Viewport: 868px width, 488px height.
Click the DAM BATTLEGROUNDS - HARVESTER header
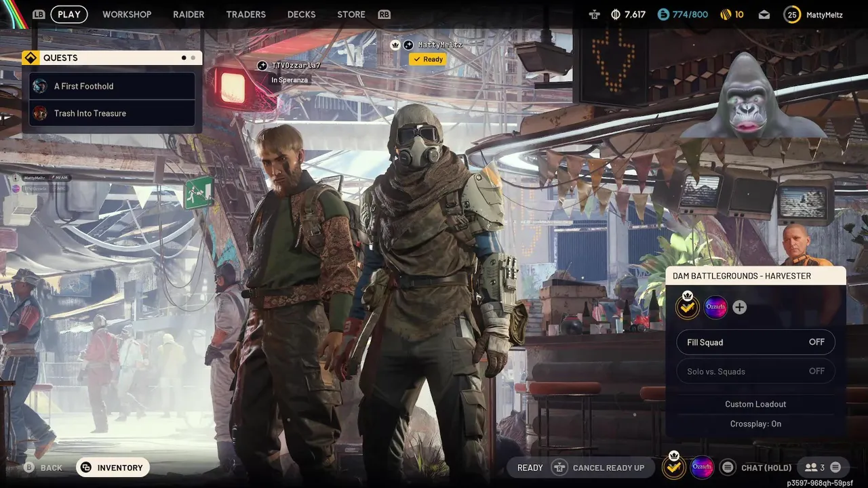[x=755, y=276]
